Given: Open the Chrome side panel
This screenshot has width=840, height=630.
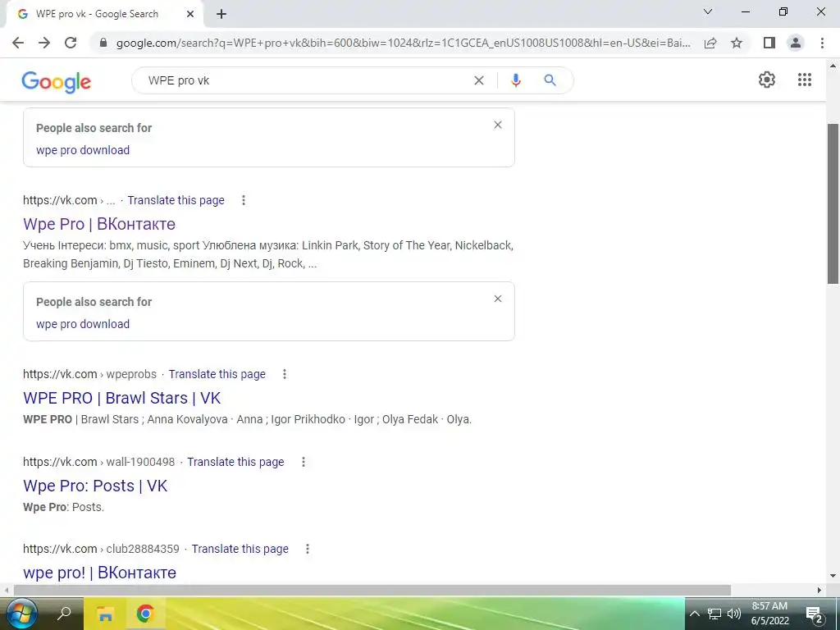Looking at the screenshot, I should [769, 43].
